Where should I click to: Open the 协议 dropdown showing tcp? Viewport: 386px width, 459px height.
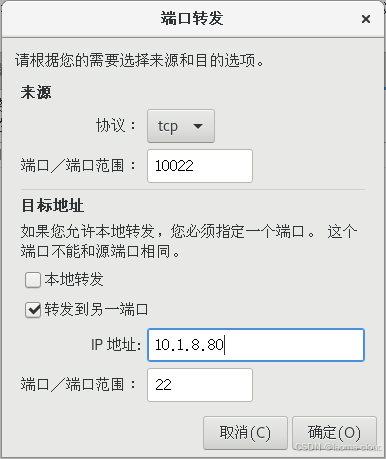pos(181,126)
